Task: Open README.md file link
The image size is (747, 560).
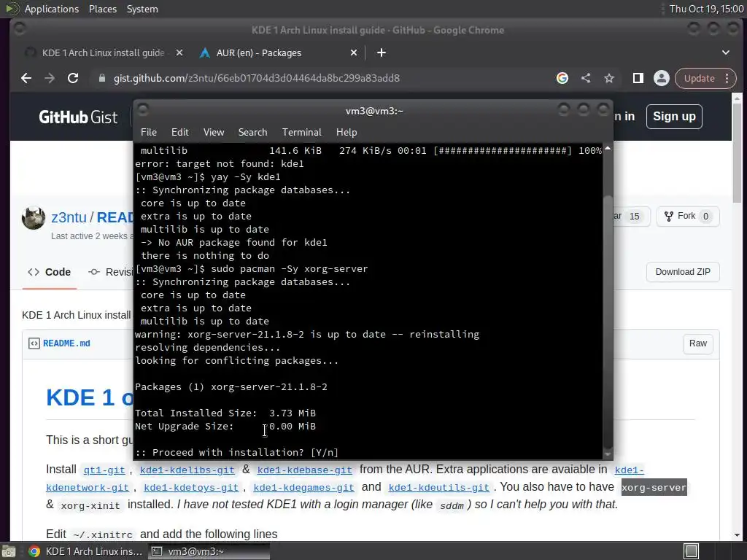Action: (x=66, y=343)
